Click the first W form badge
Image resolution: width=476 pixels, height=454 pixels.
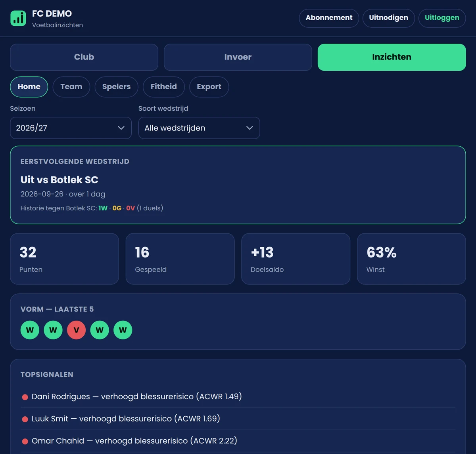point(30,330)
